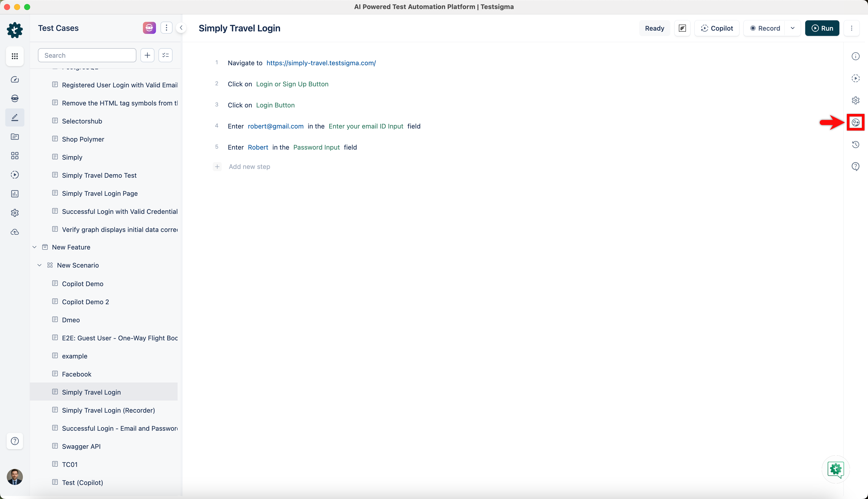Click the Testsigma logo icon
The height and width of the screenshot is (499, 868).
tap(15, 30)
